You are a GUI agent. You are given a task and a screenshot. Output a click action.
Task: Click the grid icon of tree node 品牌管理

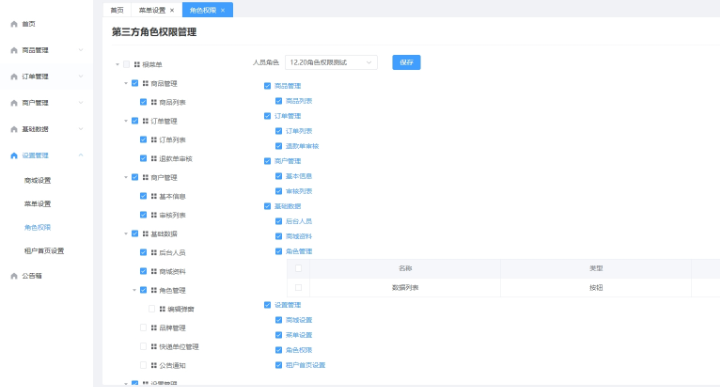click(154, 328)
